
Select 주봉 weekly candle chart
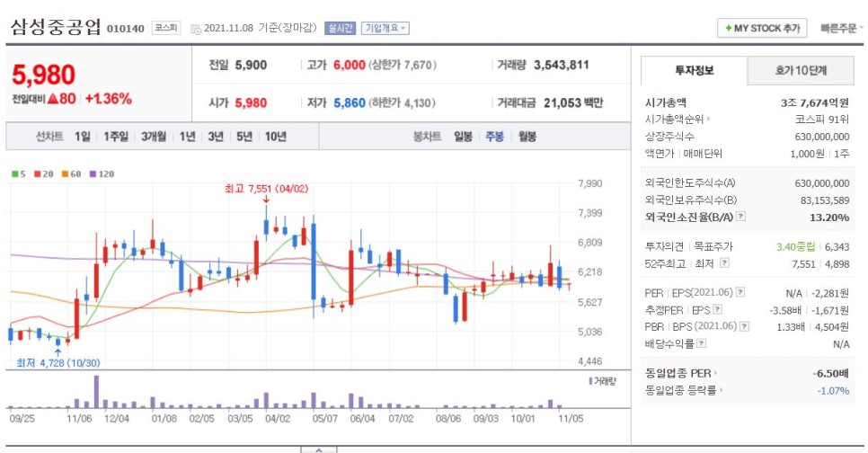494,137
